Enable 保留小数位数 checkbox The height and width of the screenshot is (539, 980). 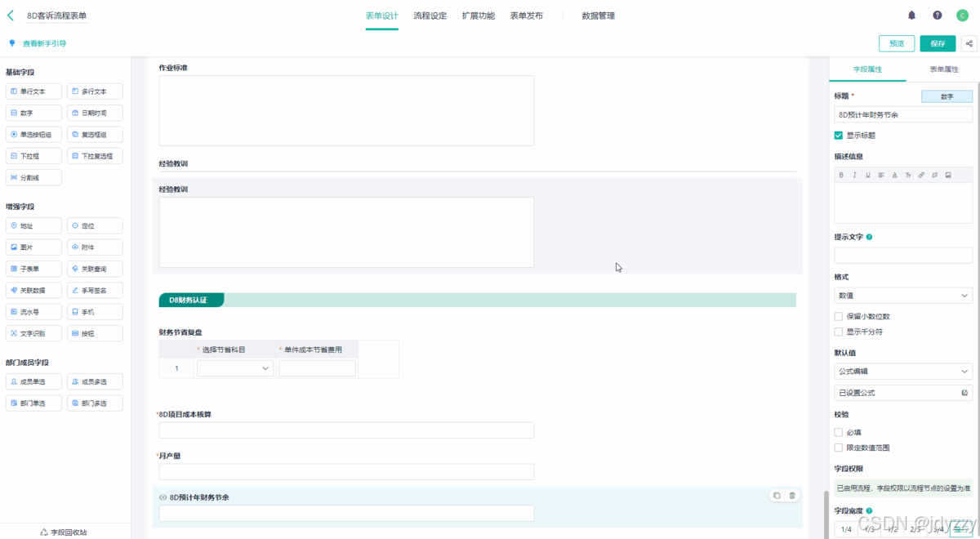coord(839,316)
